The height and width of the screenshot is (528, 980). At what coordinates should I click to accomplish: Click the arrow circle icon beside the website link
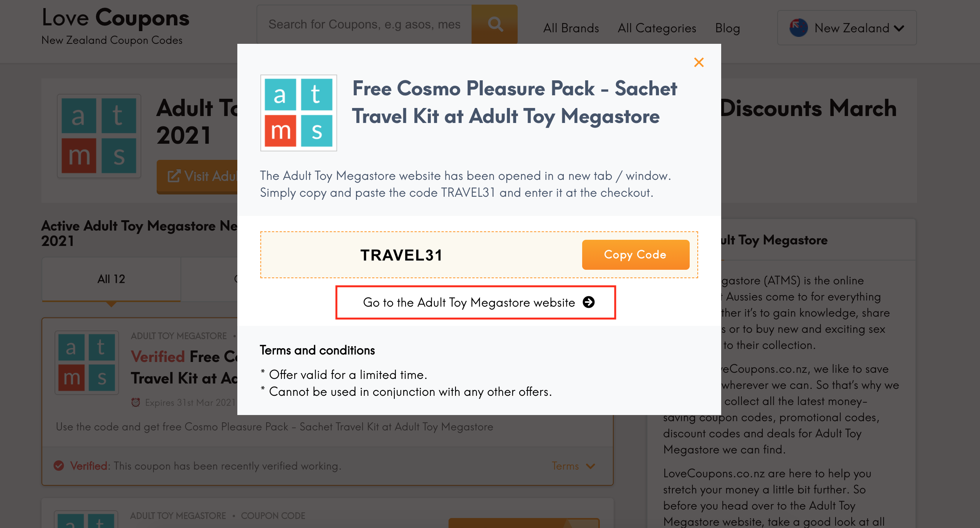click(x=588, y=302)
